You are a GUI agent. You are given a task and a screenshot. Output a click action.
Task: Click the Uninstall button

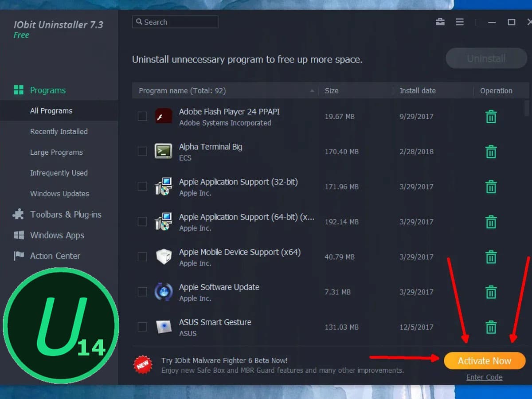pos(486,59)
